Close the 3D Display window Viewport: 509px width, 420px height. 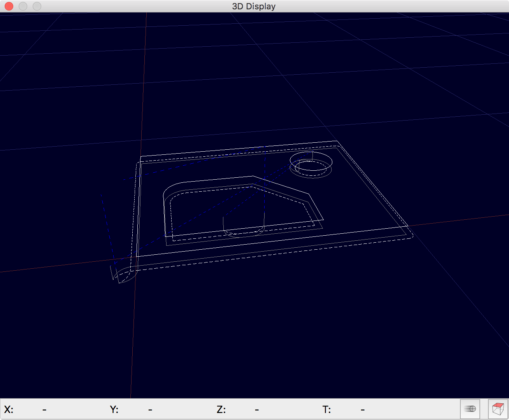click(x=9, y=6)
